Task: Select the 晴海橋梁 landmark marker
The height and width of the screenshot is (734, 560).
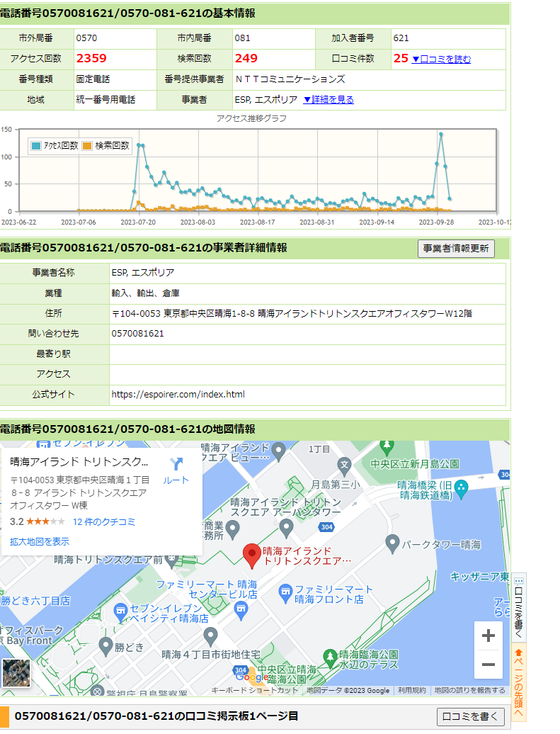Action: [x=462, y=490]
